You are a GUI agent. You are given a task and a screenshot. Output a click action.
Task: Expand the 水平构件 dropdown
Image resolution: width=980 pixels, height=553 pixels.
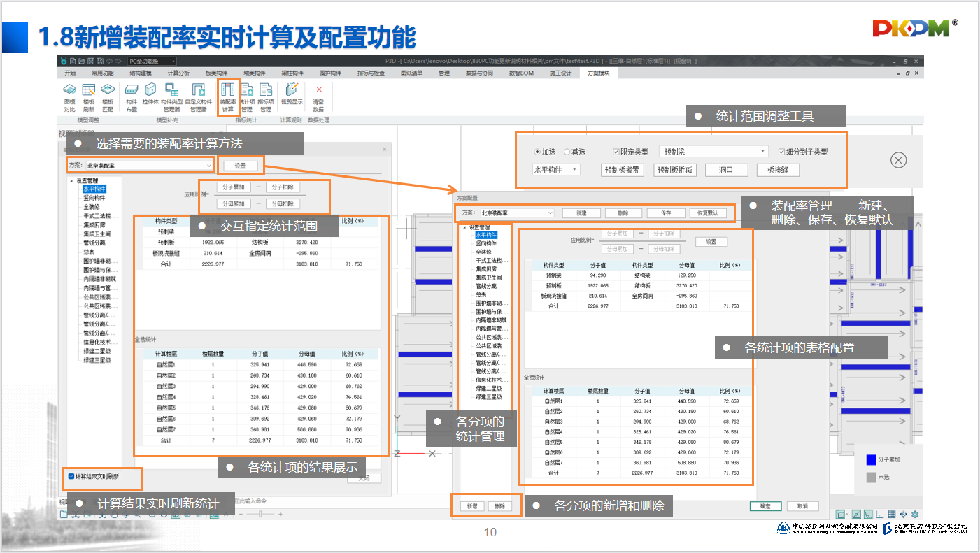(556, 170)
